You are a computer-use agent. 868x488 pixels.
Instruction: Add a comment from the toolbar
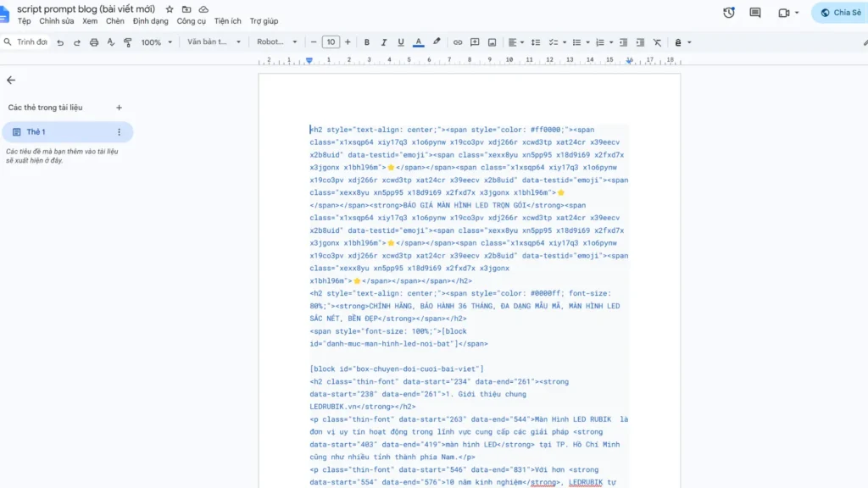pos(475,42)
